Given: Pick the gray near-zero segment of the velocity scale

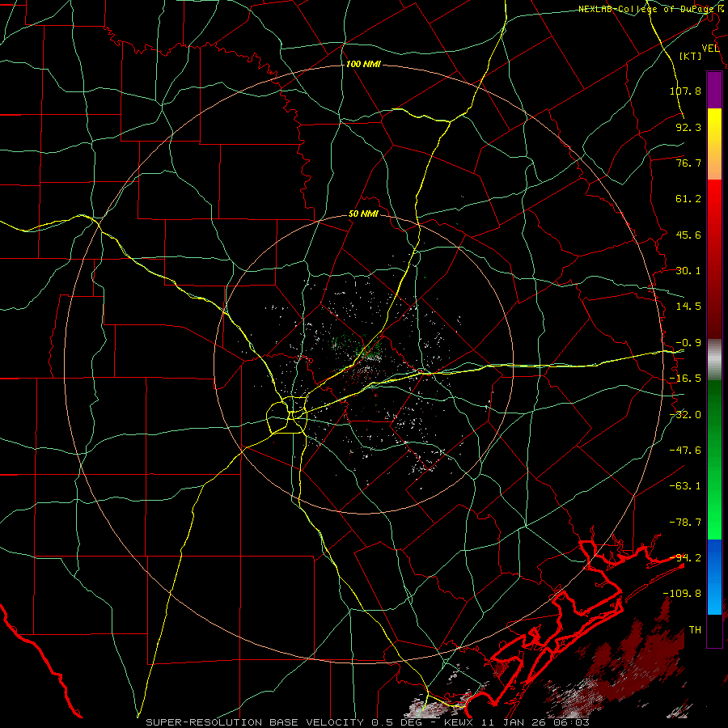Looking at the screenshot, I should click(x=714, y=360).
